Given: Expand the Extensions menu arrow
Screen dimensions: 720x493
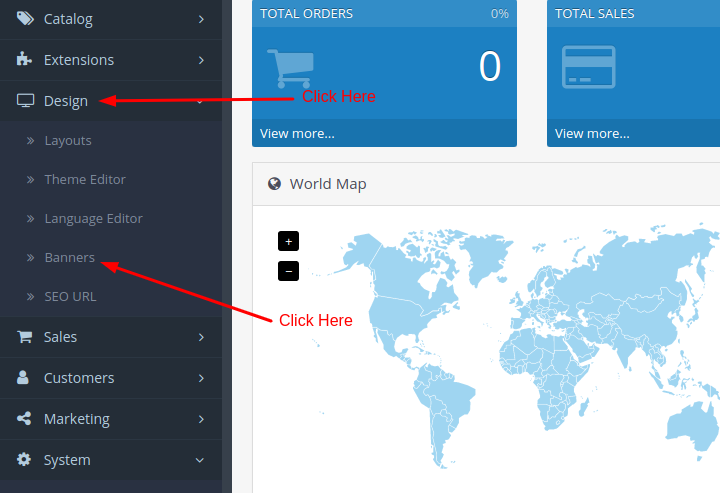Looking at the screenshot, I should click(x=201, y=60).
